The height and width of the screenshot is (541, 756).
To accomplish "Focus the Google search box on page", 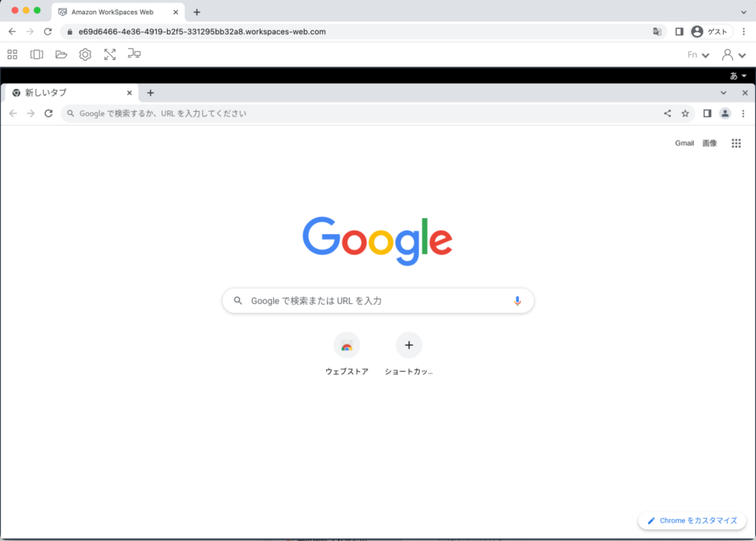I will (x=378, y=301).
